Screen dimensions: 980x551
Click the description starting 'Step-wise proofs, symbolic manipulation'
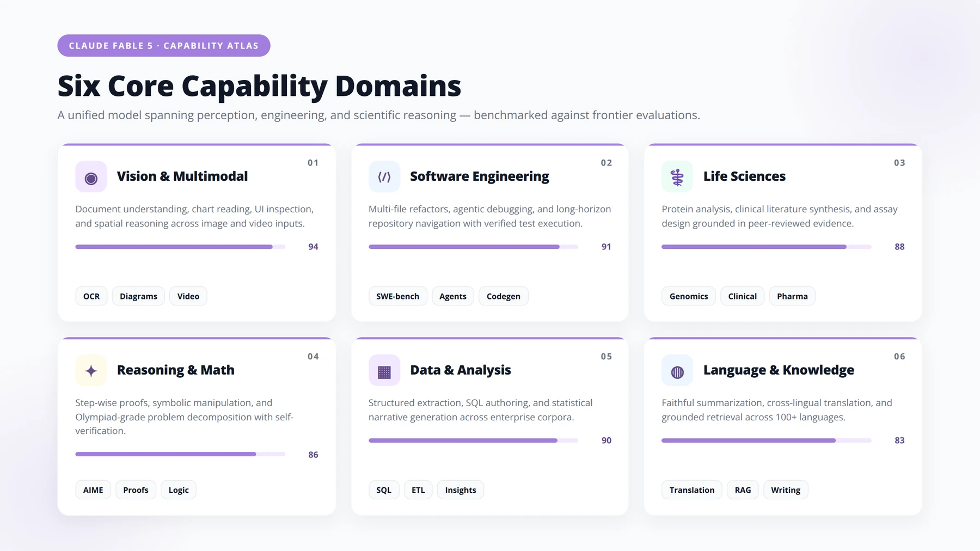pyautogui.click(x=185, y=417)
